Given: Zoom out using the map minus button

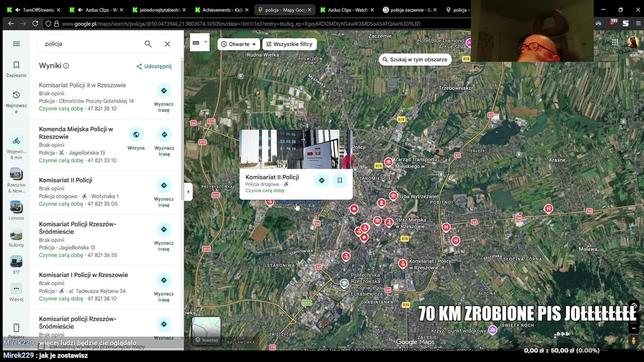Looking at the screenshot, I should point(633,328).
